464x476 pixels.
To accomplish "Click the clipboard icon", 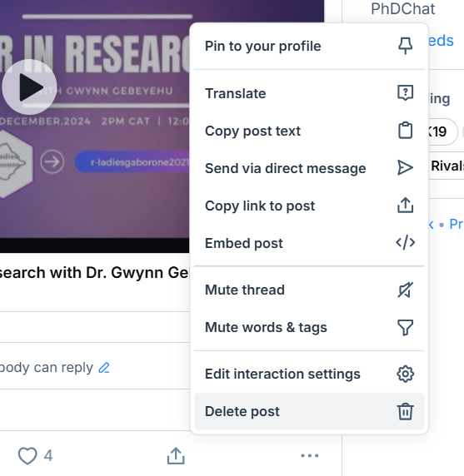I will 406,131.
